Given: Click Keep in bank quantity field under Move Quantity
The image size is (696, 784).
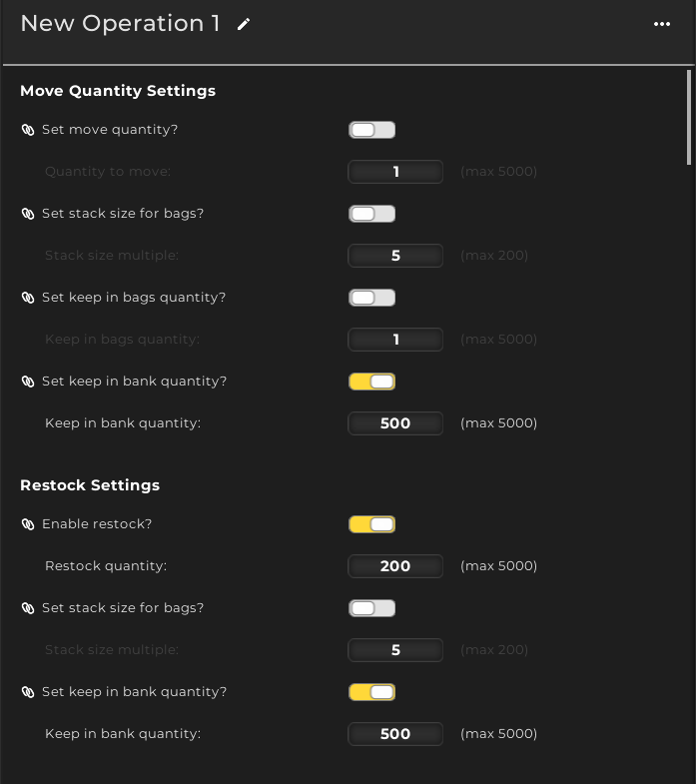Looking at the screenshot, I should (395, 423).
